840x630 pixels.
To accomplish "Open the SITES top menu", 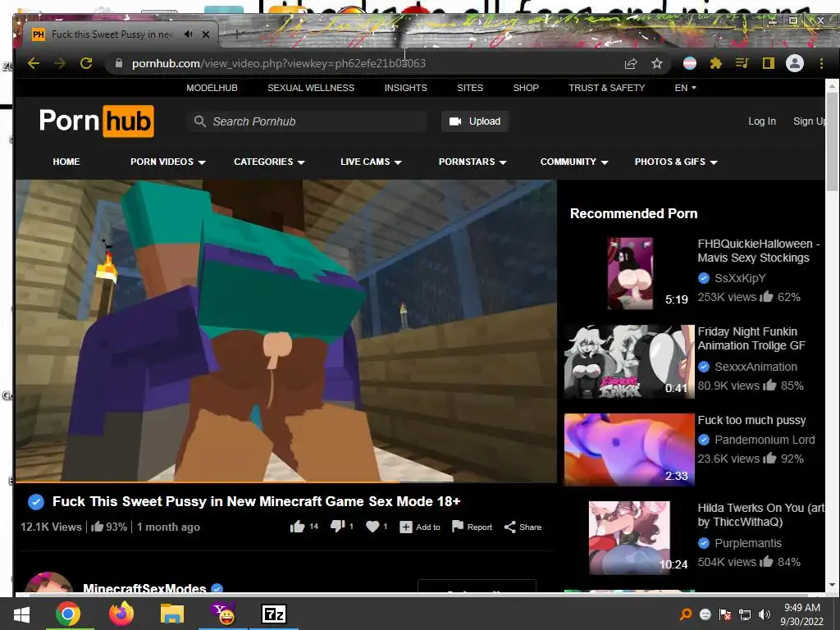I will point(470,88).
